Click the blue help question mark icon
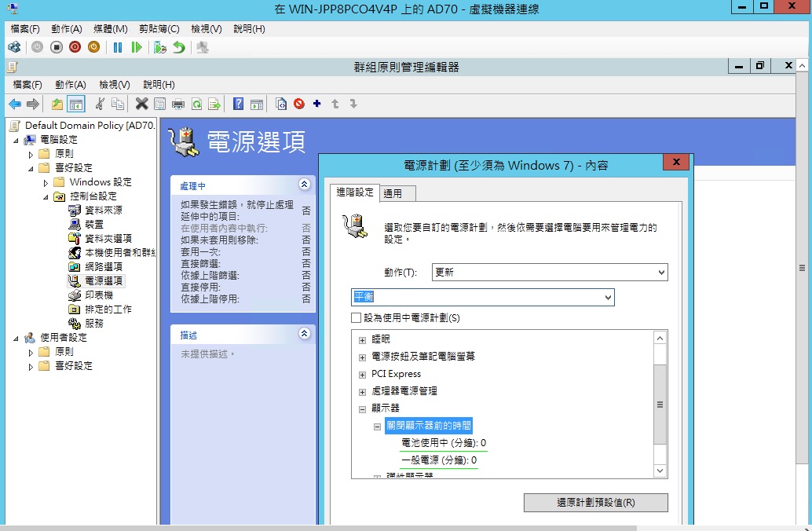812x531 pixels. 238,104
